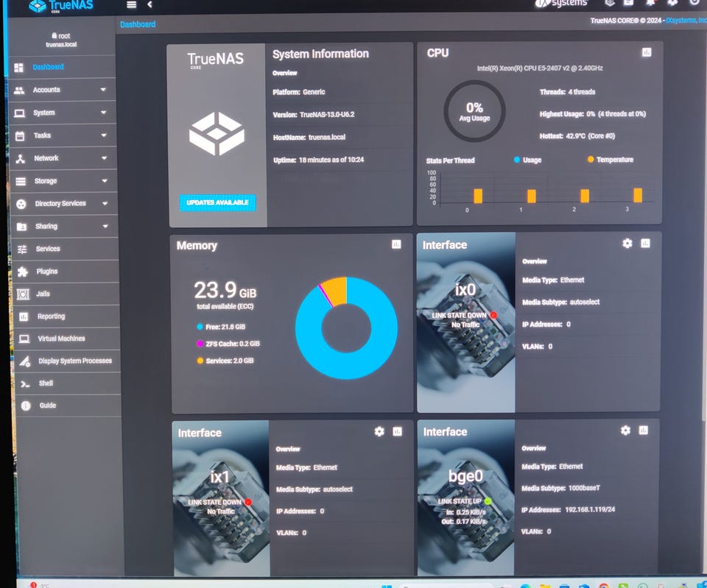Click the Jails sidebar icon
The image size is (707, 588).
(x=23, y=294)
